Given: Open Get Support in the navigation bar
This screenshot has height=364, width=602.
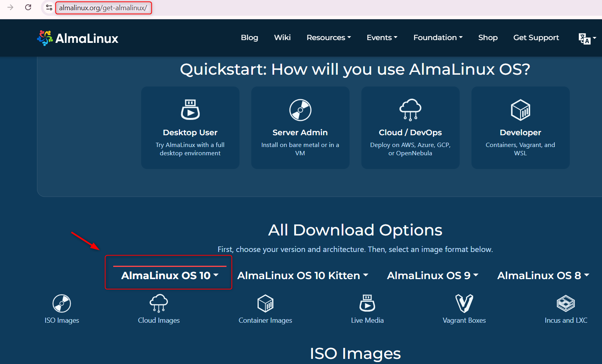Looking at the screenshot, I should [x=536, y=38].
